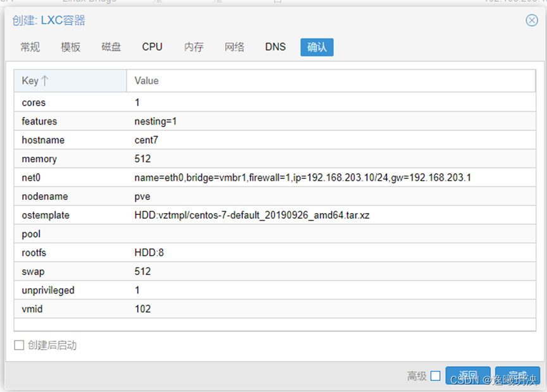This screenshot has height=392, width=547.
Task: Click the 完成 button to create container
Action: point(517,375)
